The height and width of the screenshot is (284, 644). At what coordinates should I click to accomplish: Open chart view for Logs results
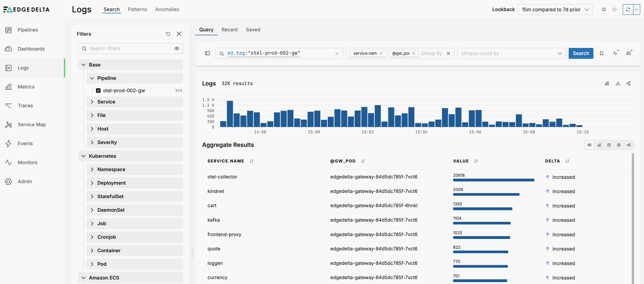point(607,83)
